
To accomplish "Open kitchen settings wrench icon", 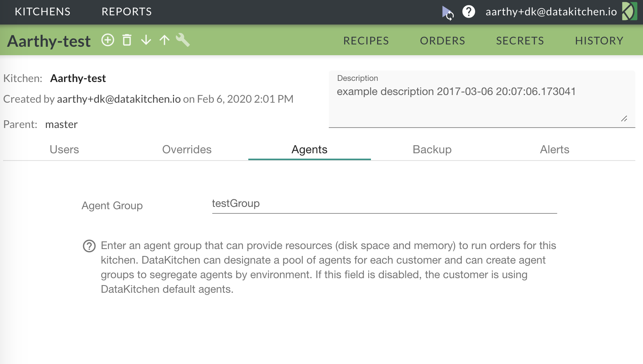I will 183,40.
